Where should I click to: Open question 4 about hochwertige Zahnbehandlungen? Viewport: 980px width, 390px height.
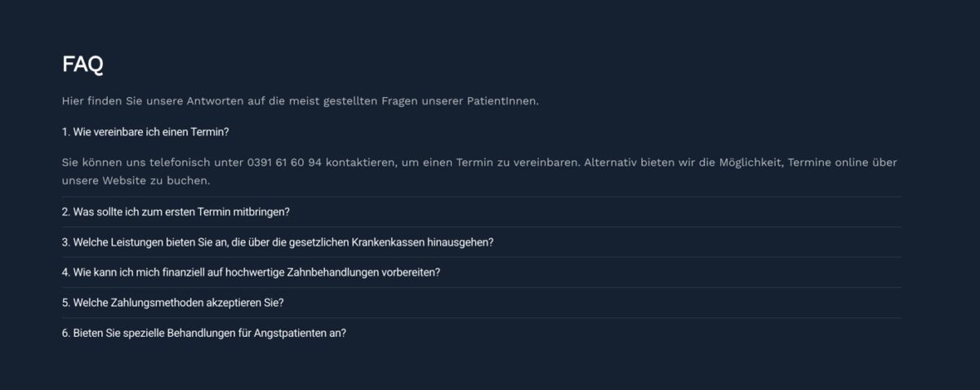pos(251,273)
